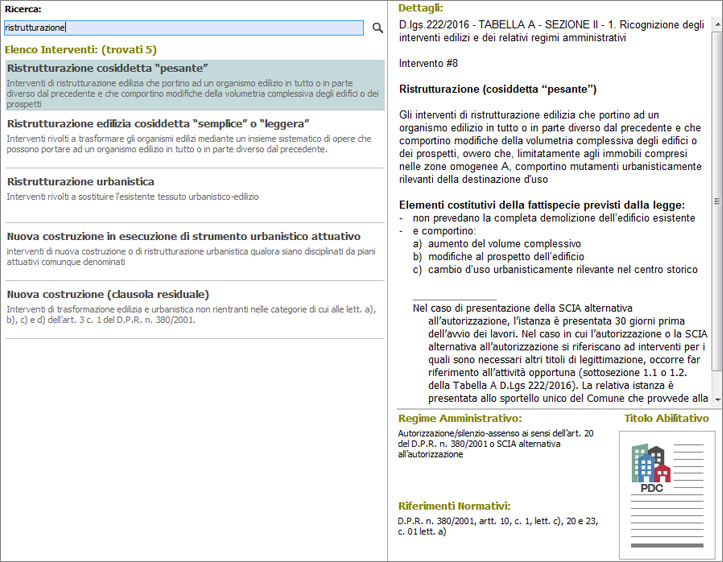This screenshot has height=562, width=723.
Task: Click the D.lgs.222/2016 TABELLA A title text
Action: [x=551, y=31]
